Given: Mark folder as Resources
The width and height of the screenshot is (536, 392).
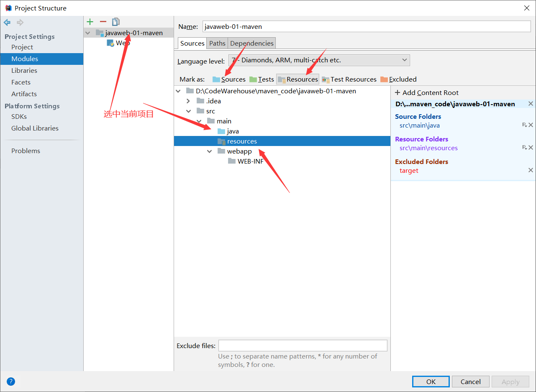Looking at the screenshot, I should pos(297,79).
